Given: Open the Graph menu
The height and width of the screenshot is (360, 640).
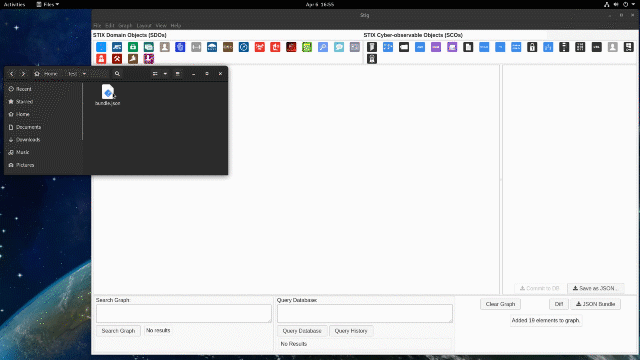Looking at the screenshot, I should pos(125,25).
